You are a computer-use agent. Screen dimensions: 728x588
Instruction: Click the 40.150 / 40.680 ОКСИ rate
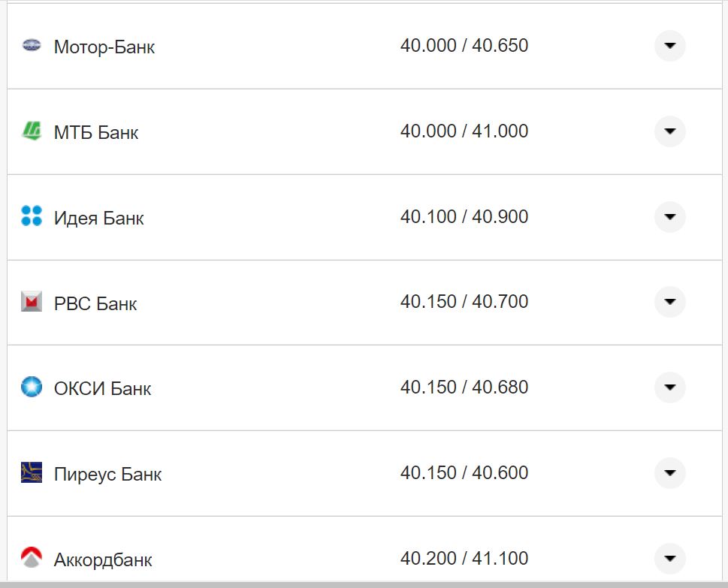tap(464, 387)
